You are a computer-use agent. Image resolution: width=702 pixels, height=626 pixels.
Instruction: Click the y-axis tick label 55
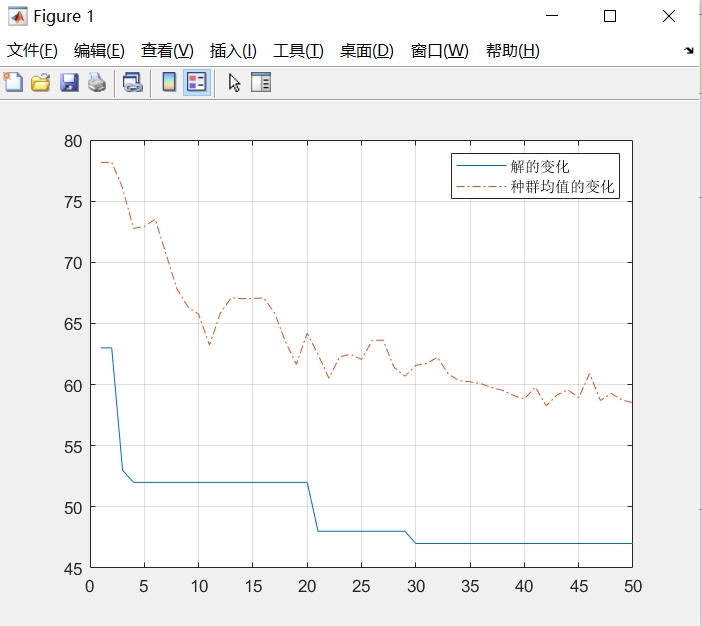coord(73,447)
